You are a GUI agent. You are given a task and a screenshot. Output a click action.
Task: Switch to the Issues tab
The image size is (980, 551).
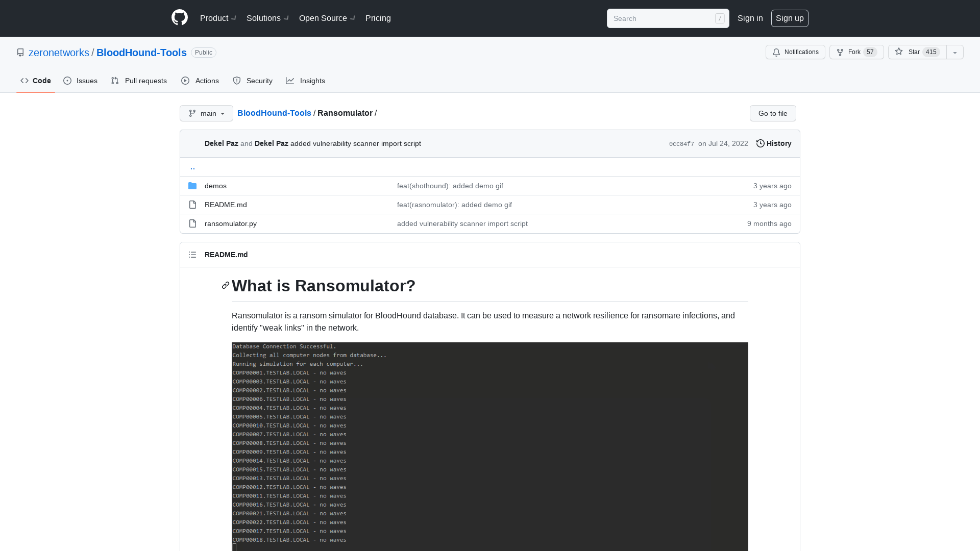(80, 81)
